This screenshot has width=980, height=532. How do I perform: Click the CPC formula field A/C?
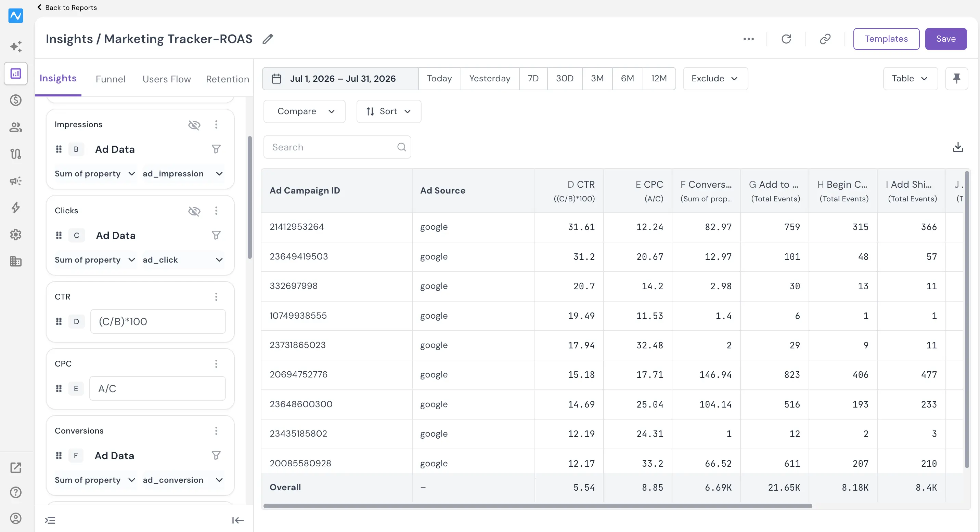(x=157, y=388)
